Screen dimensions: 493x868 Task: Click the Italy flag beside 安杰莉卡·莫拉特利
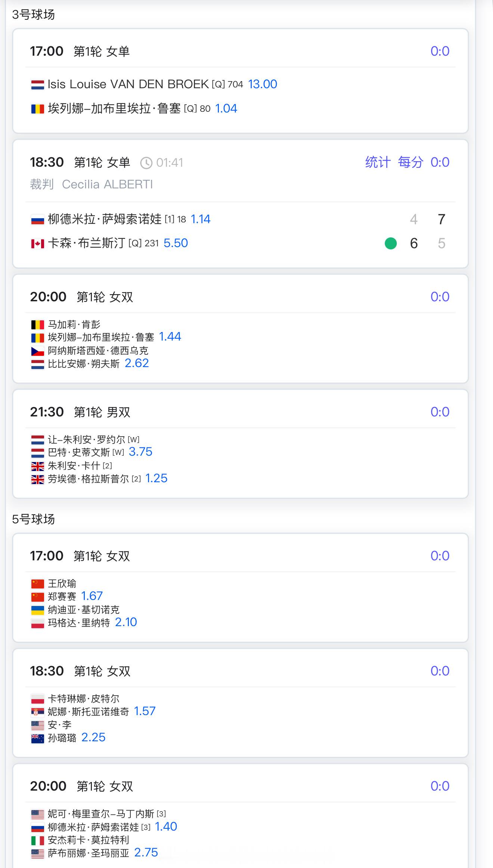click(x=37, y=840)
